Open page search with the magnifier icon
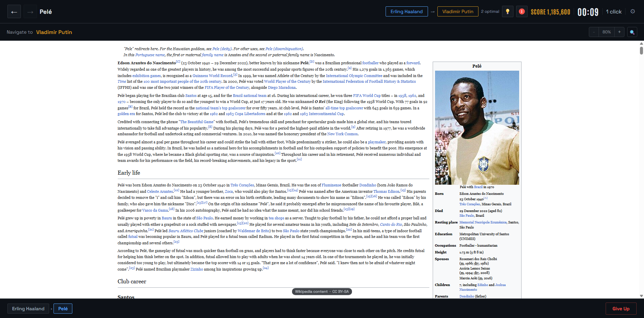 coord(632,32)
